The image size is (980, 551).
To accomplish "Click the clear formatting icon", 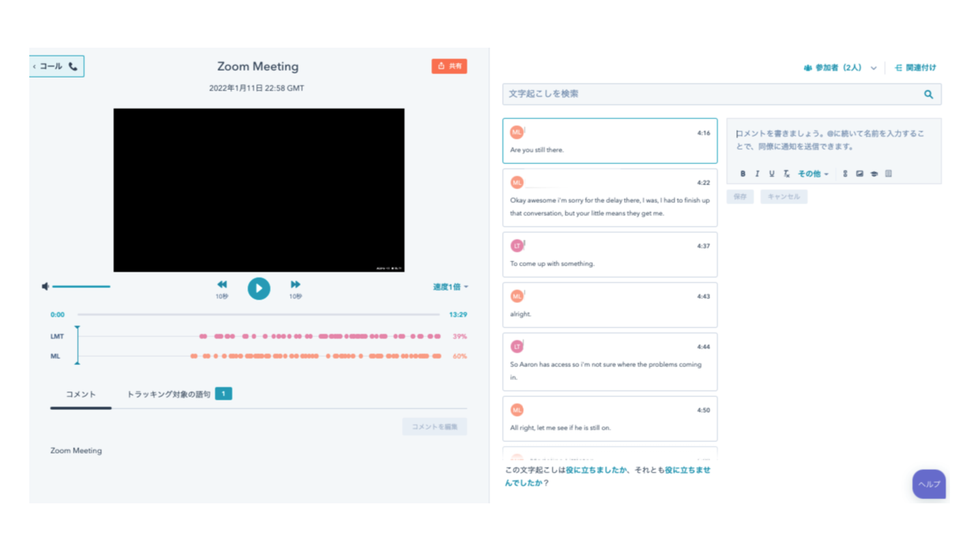I will (x=786, y=174).
